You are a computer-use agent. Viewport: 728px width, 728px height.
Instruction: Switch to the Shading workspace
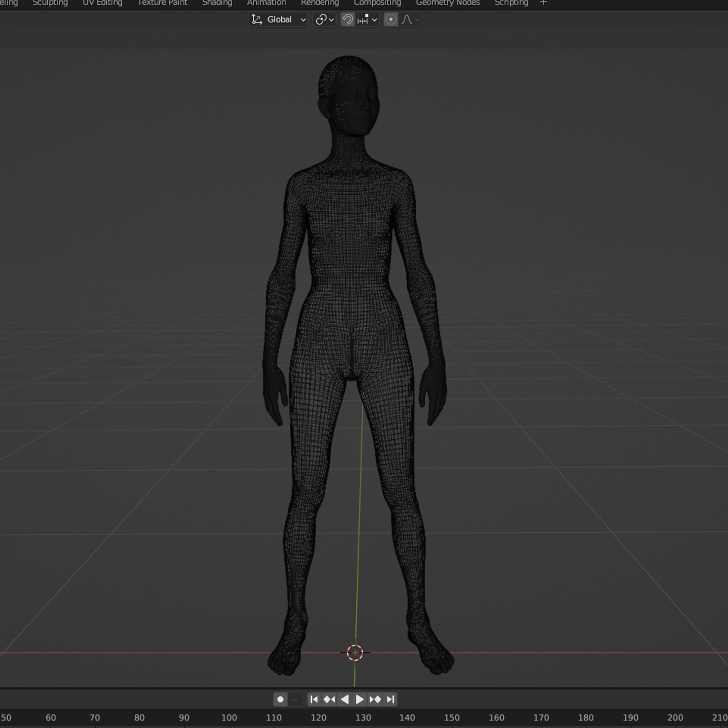point(217,3)
